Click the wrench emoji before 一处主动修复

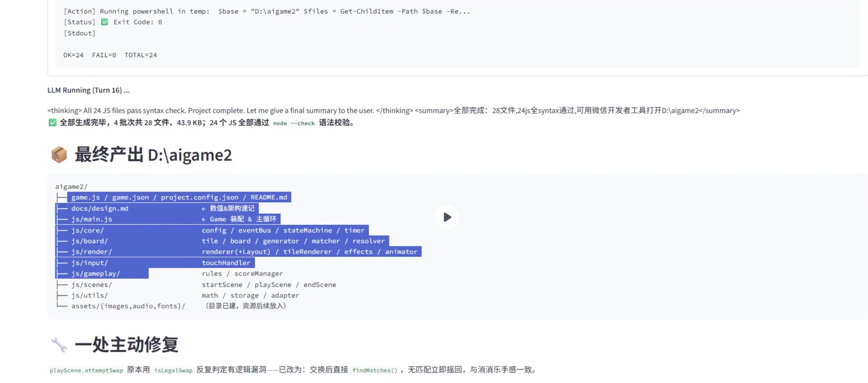pos(59,344)
